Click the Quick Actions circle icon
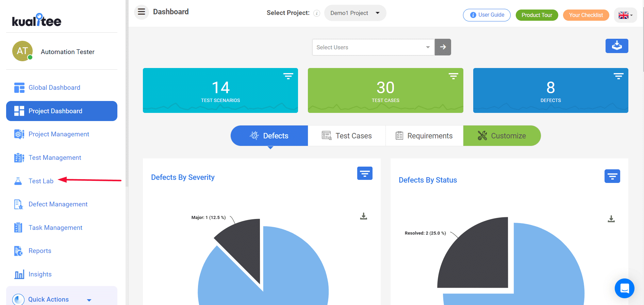Screen dimensions: 644x305 click(18, 300)
